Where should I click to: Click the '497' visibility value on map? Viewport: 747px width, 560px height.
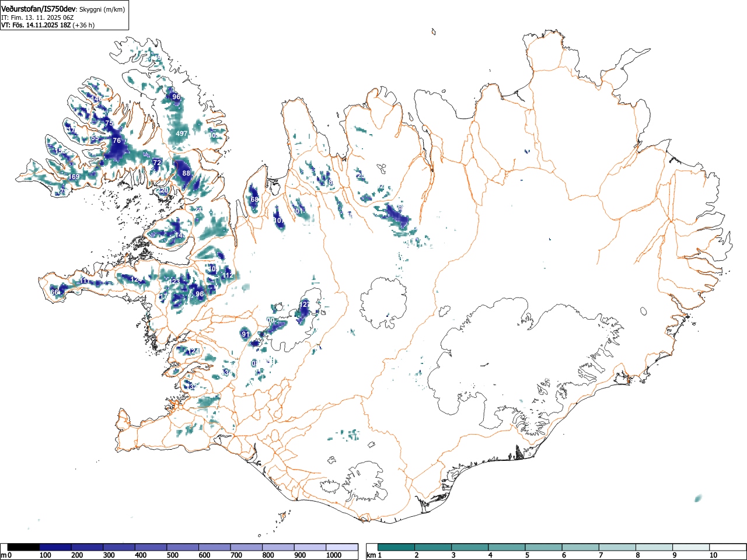(181, 134)
